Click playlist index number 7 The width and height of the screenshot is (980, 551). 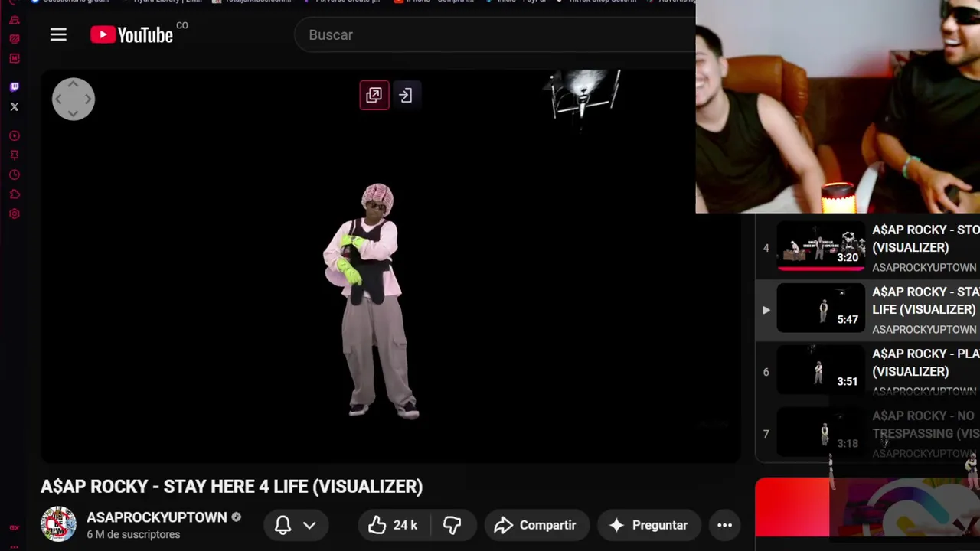[766, 434]
